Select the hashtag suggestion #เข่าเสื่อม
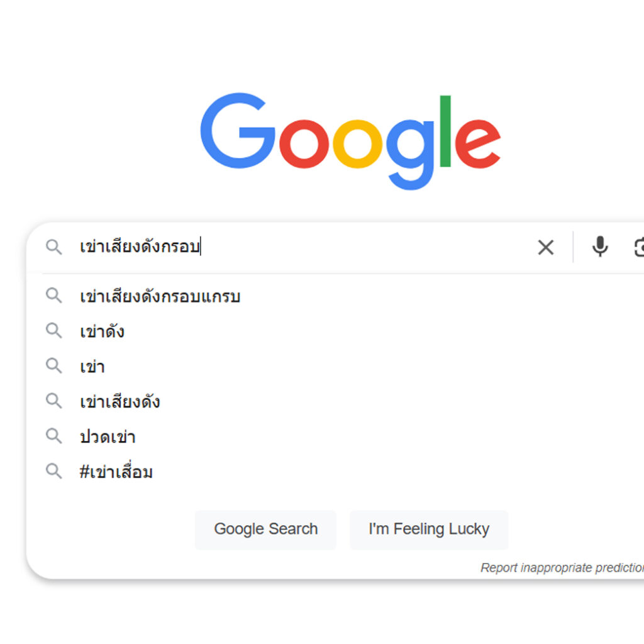Screen dimensions: 644x644 pos(116,472)
